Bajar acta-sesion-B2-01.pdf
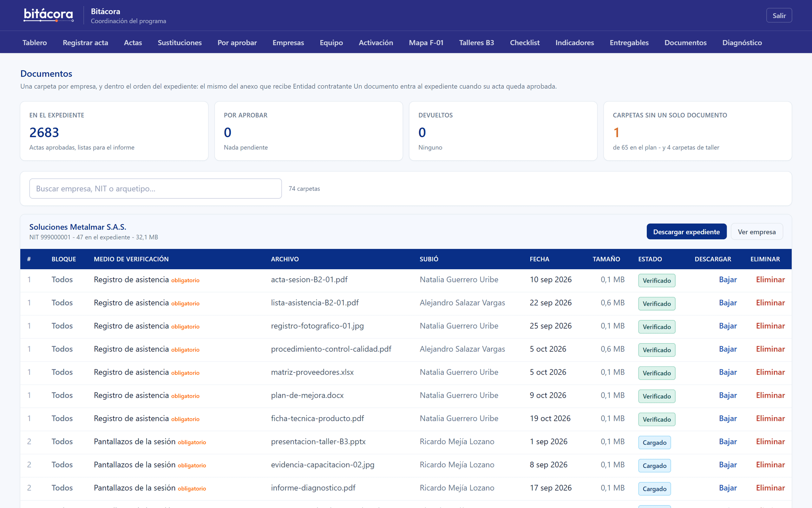The image size is (812, 508). (x=728, y=279)
